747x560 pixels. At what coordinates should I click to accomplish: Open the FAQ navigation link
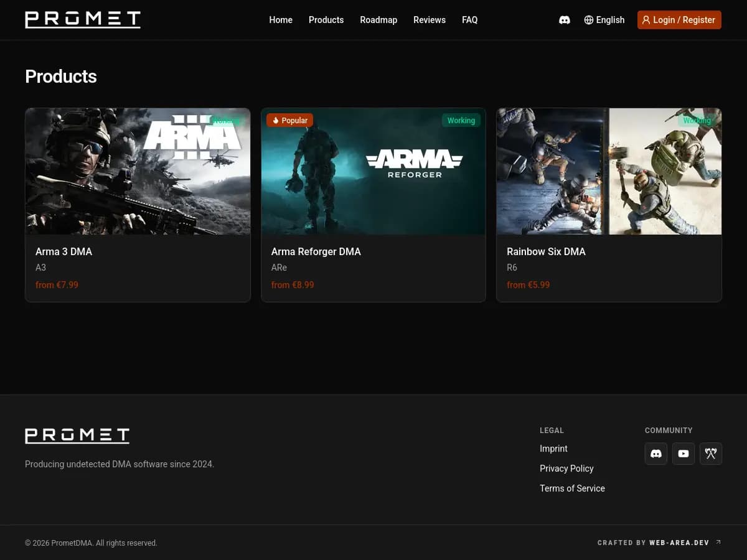470,20
